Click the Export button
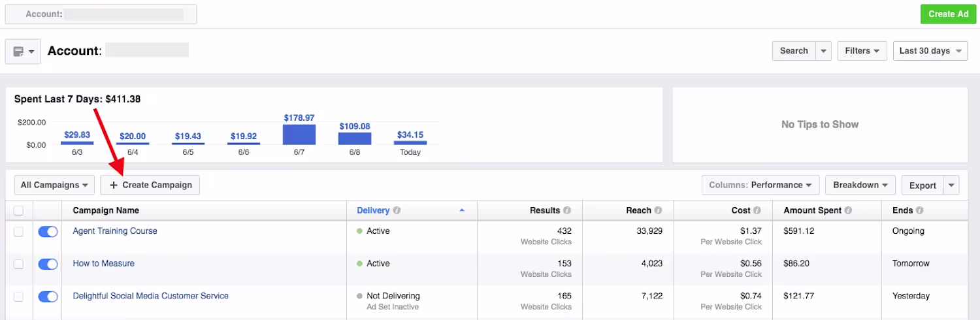 [923, 185]
